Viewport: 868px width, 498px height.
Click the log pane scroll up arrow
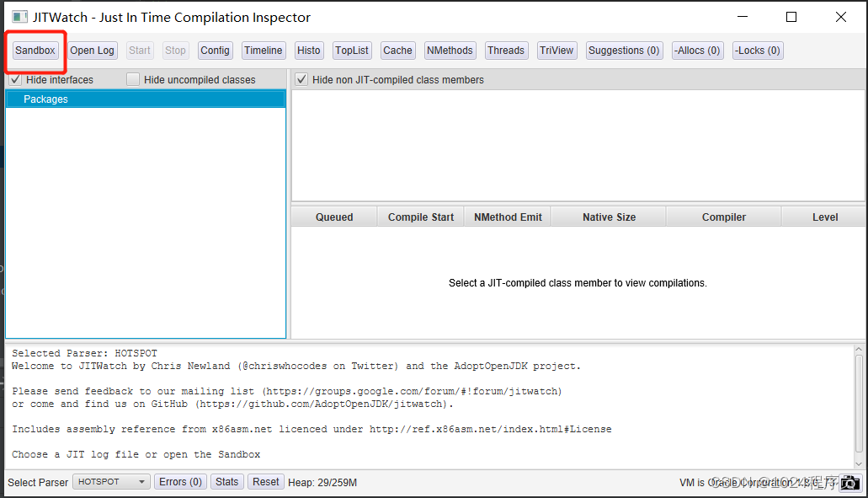pyautogui.click(x=859, y=350)
